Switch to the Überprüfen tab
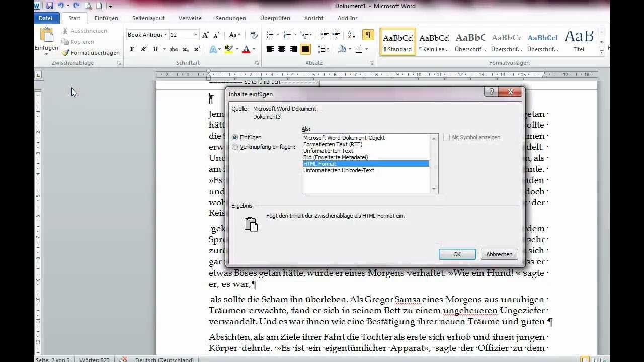The width and height of the screenshot is (644, 362). (275, 18)
